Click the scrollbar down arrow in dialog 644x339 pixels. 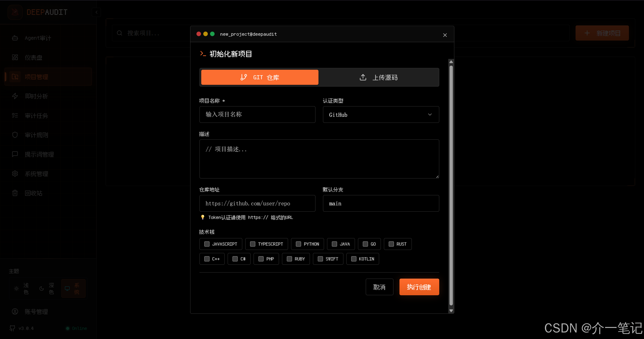point(451,311)
